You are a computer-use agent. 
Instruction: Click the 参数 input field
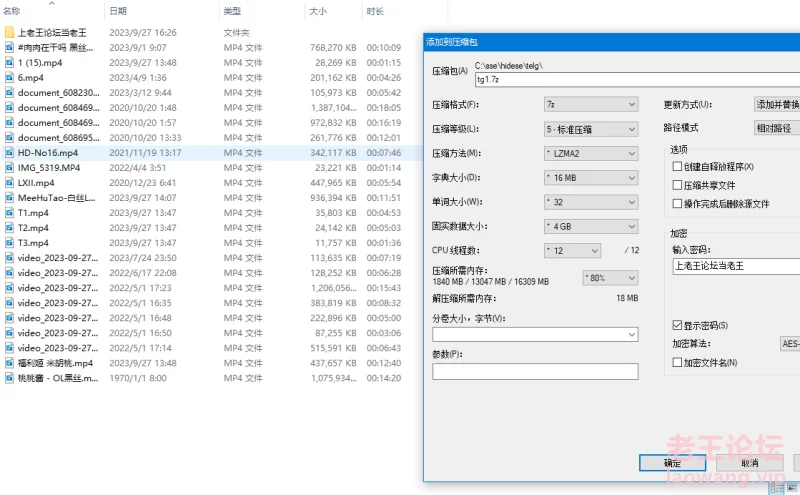pyautogui.click(x=535, y=372)
